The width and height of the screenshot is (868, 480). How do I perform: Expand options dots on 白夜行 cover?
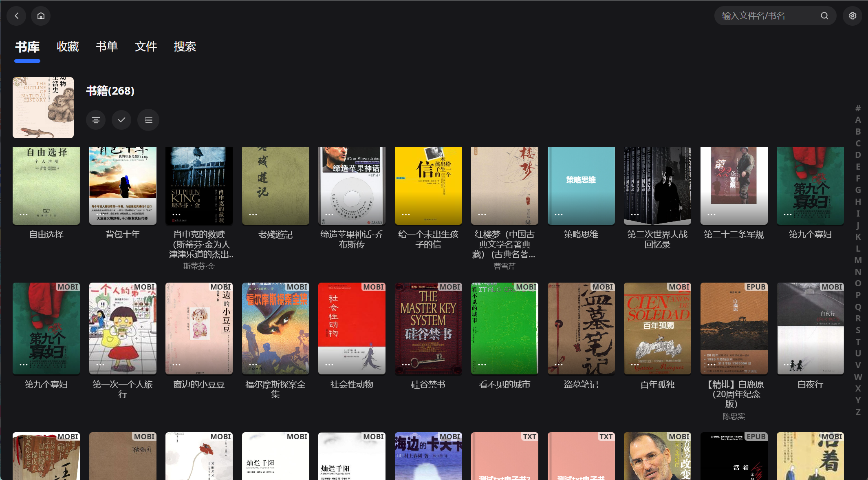[x=787, y=365]
